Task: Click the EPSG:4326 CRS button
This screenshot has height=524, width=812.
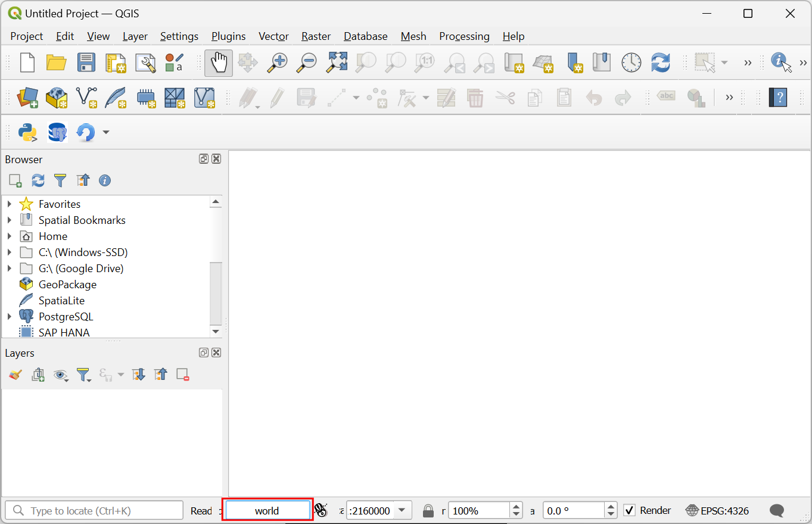Action: tap(717, 510)
